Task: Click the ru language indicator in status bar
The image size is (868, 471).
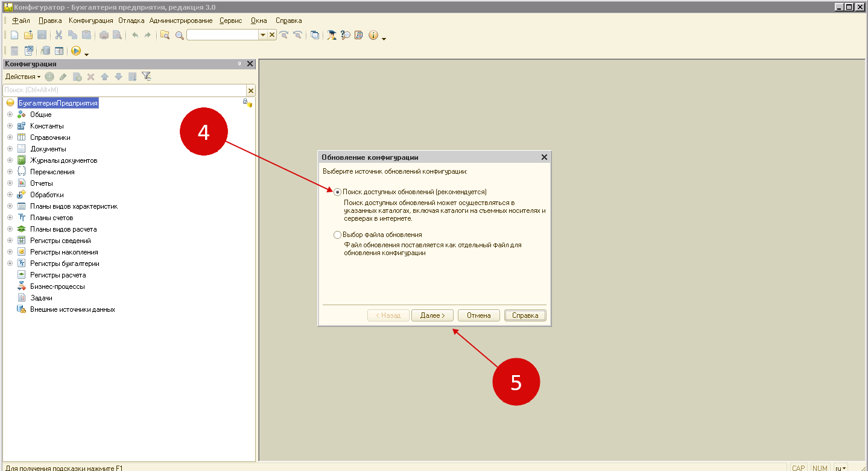Action: [841, 468]
